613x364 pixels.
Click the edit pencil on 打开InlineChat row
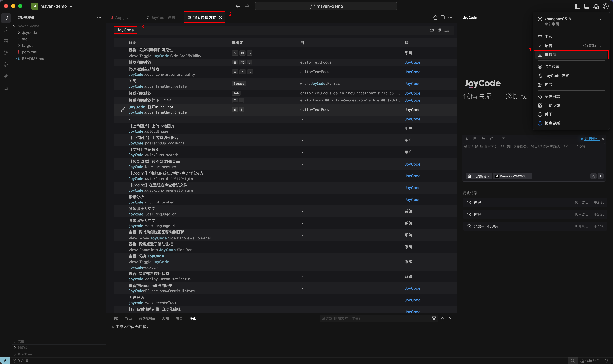point(123,110)
